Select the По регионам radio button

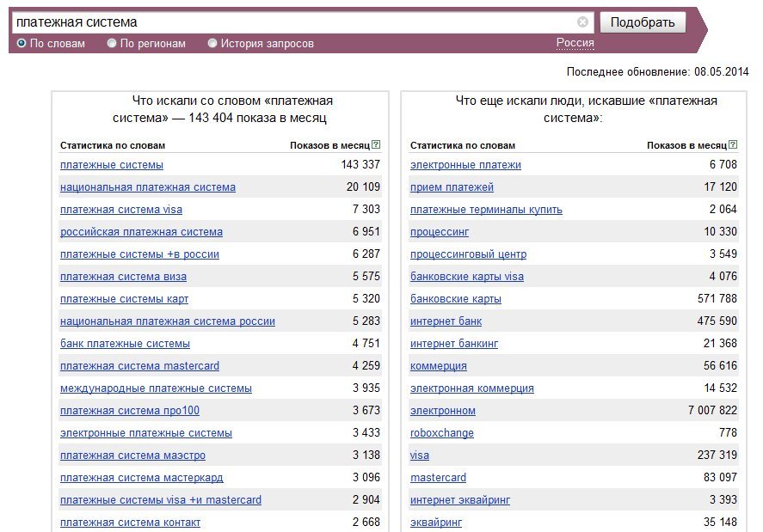tap(112, 43)
